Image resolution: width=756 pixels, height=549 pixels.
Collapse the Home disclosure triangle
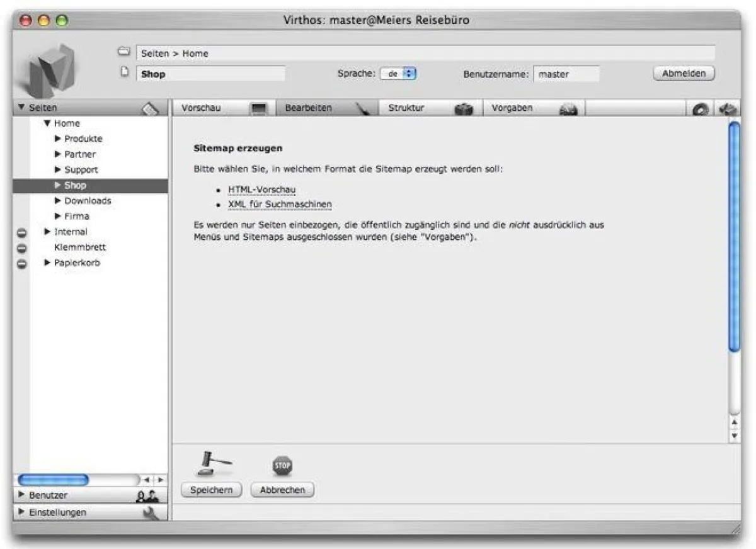pyautogui.click(x=47, y=123)
